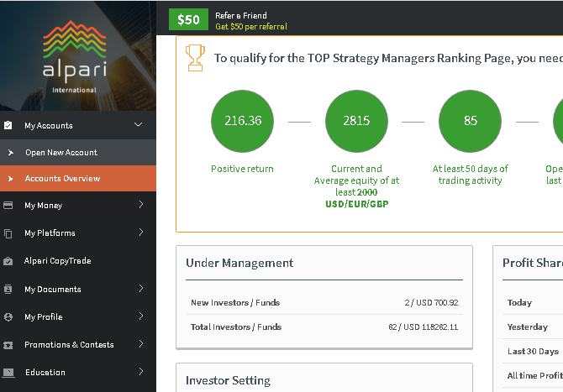This screenshot has height=392, width=563.
Task: Click the 2 / USD 700.92 value
Action: 431,303
